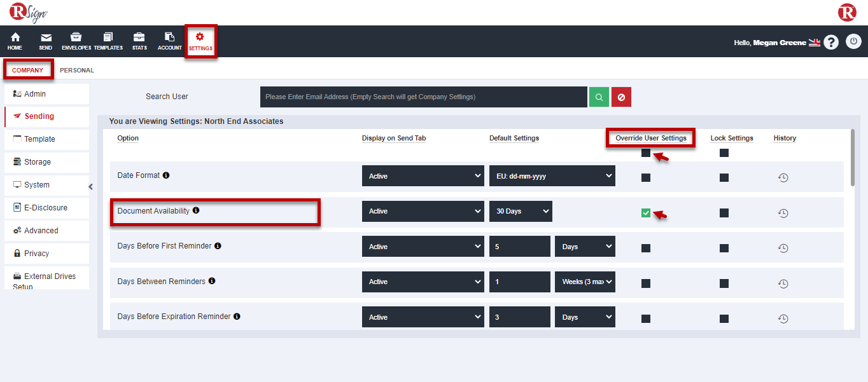
Task: Expand the Date Format default settings dropdown
Action: [552, 176]
